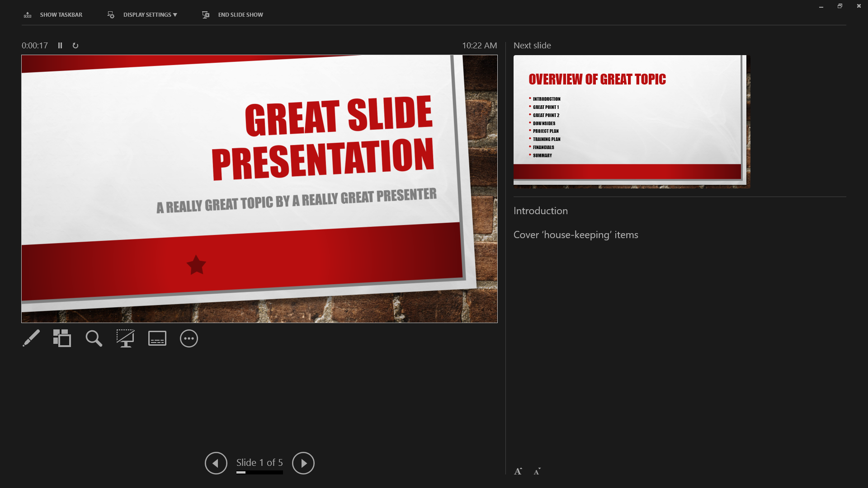Go to the previous slide arrow
The width and height of the screenshot is (868, 488).
(216, 463)
